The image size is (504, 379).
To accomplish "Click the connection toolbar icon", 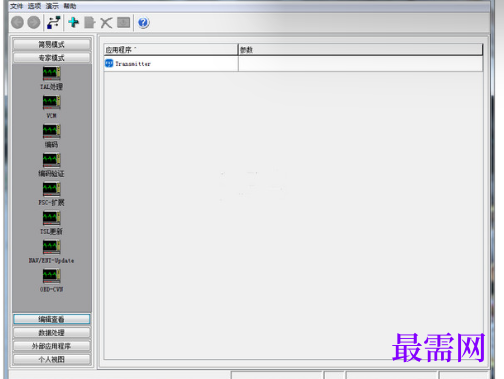I will (53, 23).
